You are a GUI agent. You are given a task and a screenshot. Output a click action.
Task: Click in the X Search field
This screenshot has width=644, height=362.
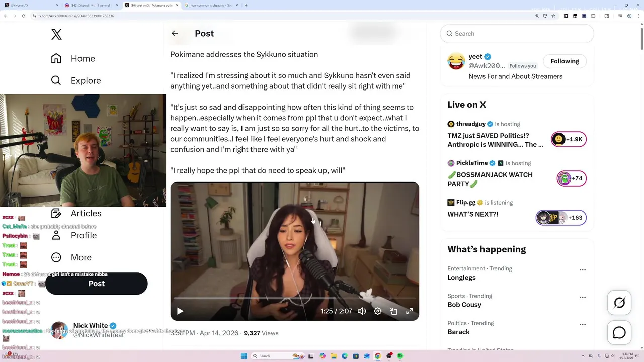(x=517, y=33)
